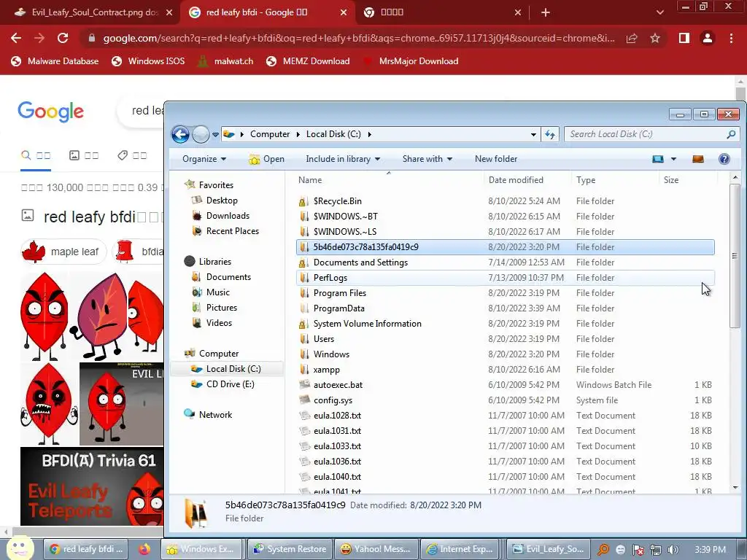The width and height of the screenshot is (747, 560).
Task: Switch to the third Chrome tab
Action: click(441, 12)
